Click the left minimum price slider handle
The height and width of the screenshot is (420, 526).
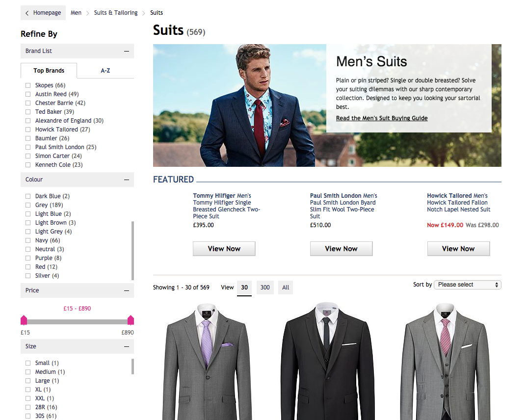tap(24, 320)
